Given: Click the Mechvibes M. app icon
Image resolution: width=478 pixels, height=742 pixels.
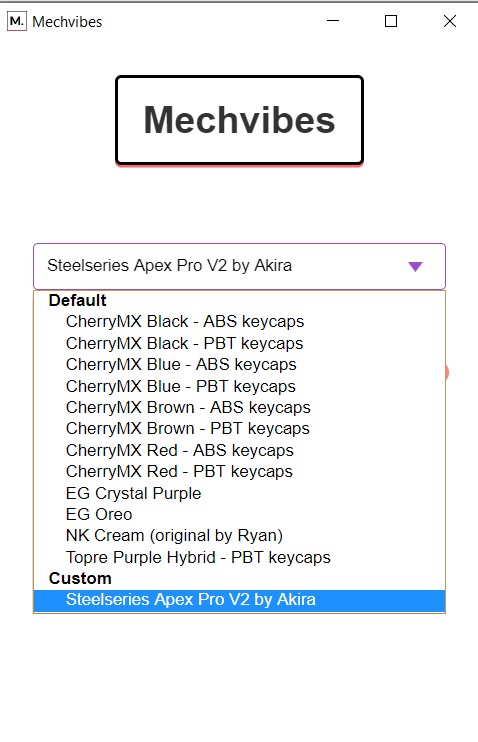Looking at the screenshot, I should (17, 21).
